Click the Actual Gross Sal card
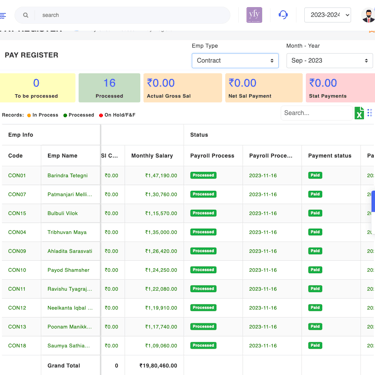 click(183, 88)
